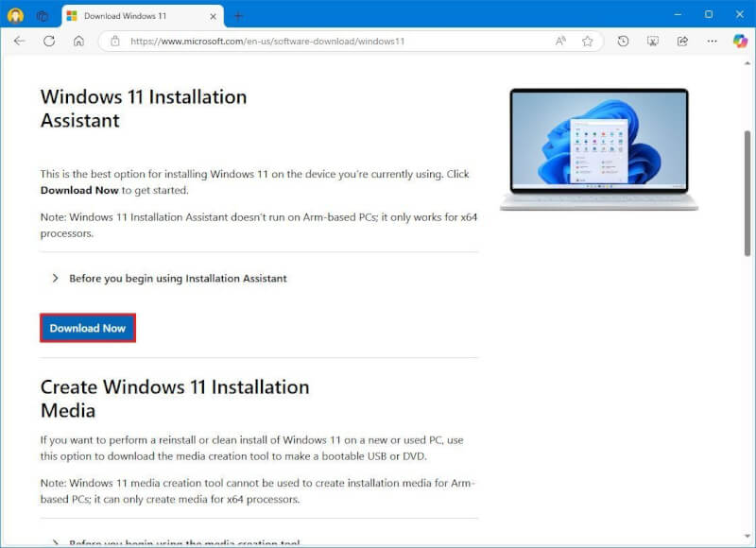Click the vertical scrollbar thumb

tap(747, 193)
